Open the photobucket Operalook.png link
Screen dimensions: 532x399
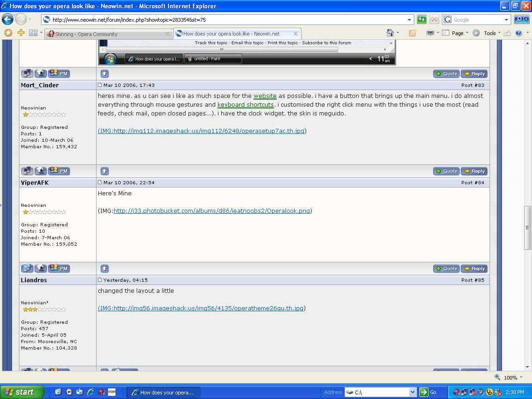212,211
